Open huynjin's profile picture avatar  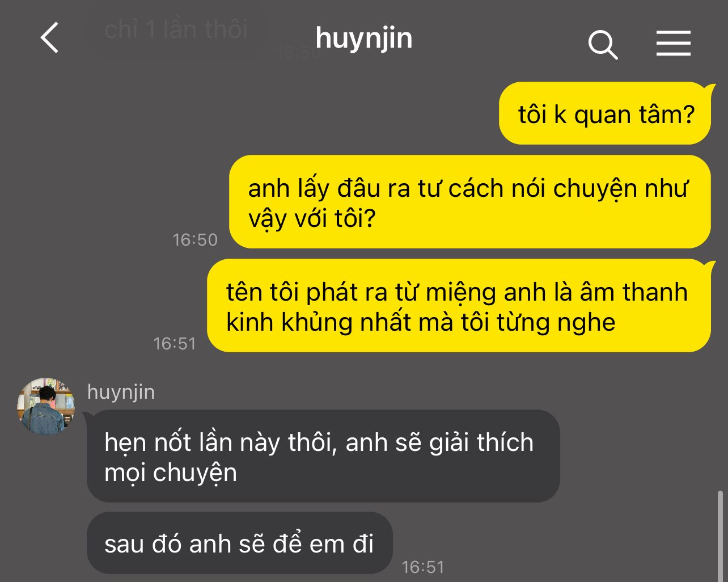coord(46,406)
